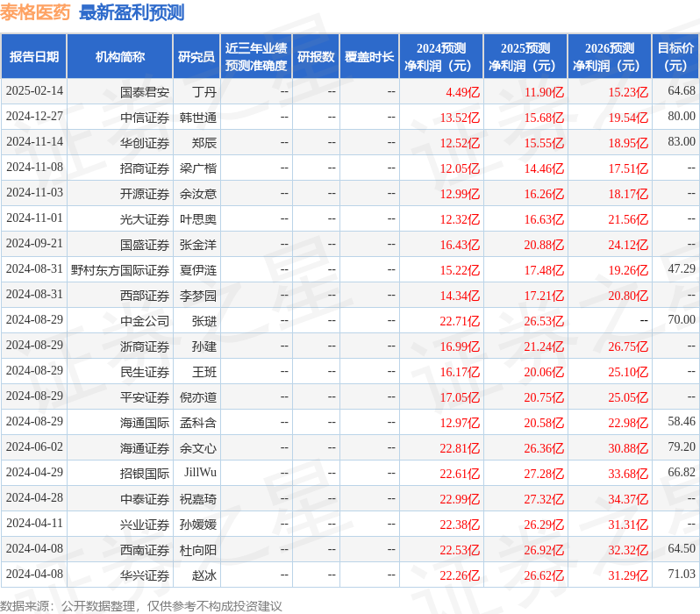Click researcher name 丁丹

204,92
